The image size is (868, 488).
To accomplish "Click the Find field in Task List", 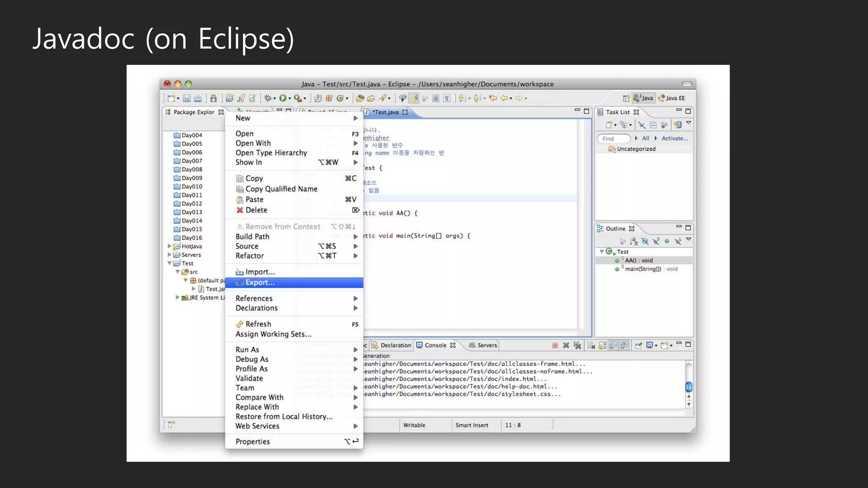I will 614,139.
